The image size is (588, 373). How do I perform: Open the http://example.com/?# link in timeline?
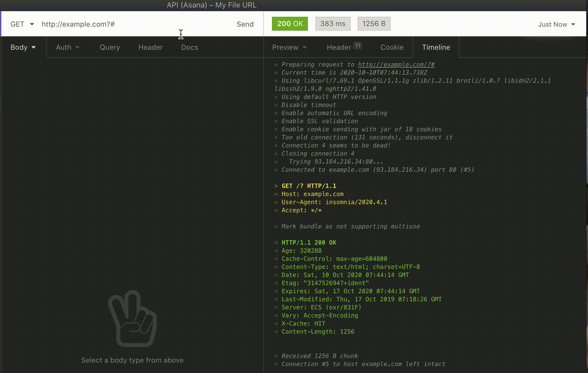396,64
